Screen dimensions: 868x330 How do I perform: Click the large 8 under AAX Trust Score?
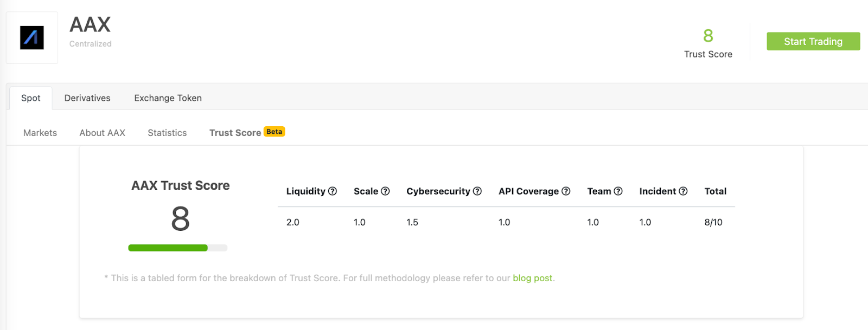pos(181,219)
